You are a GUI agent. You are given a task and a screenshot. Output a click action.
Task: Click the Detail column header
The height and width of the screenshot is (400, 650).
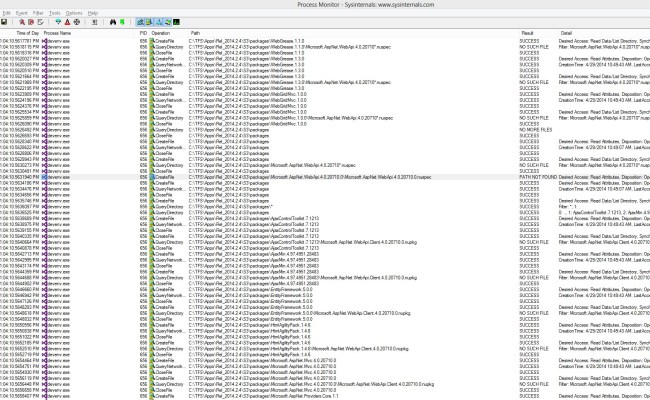pos(566,33)
